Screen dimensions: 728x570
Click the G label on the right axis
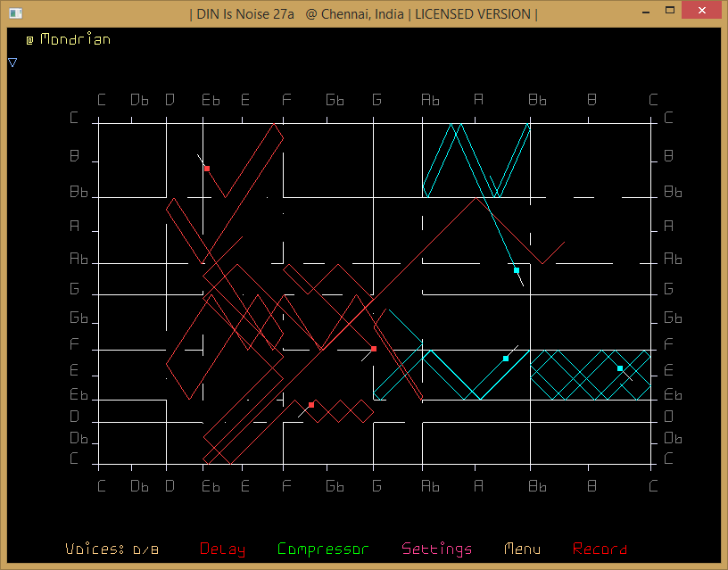click(668, 289)
